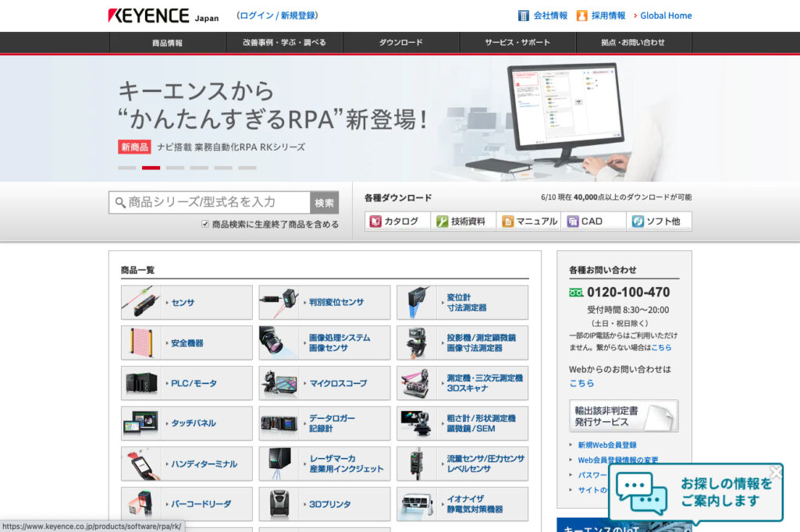This screenshot has width=800, height=532.
Task: Open 改善事例・学ぶ・調べる menu item
Action: (x=284, y=43)
